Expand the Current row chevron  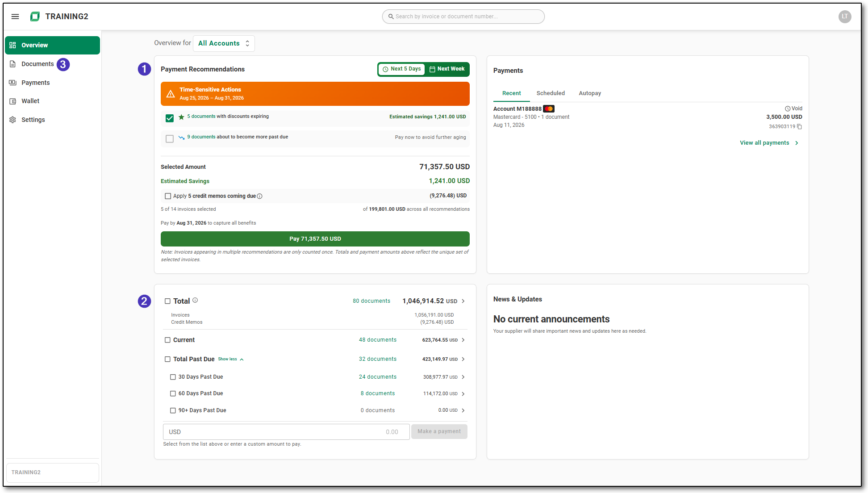pos(463,340)
